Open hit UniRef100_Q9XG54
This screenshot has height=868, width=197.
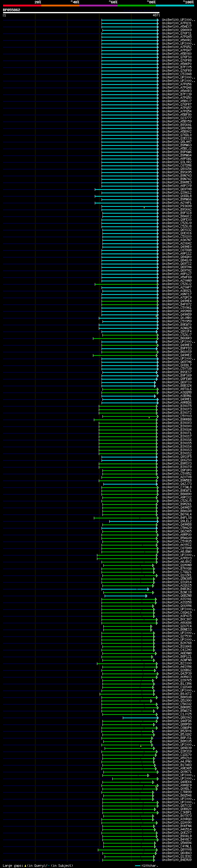point(177,169)
